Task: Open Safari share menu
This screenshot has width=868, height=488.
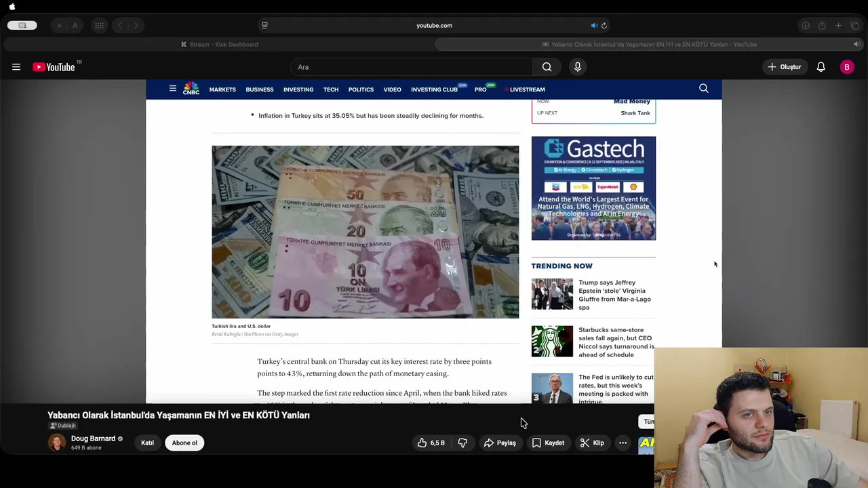Action: 822,26
